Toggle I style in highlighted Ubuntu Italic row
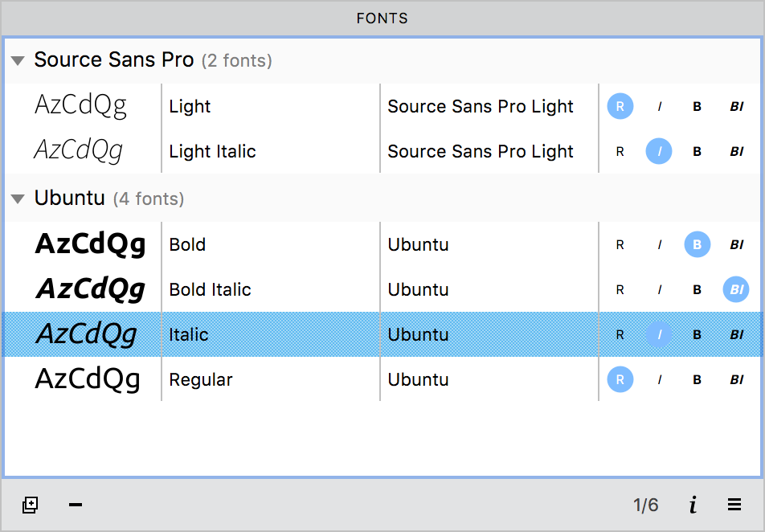Screen dimensions: 765x532 click(659, 334)
